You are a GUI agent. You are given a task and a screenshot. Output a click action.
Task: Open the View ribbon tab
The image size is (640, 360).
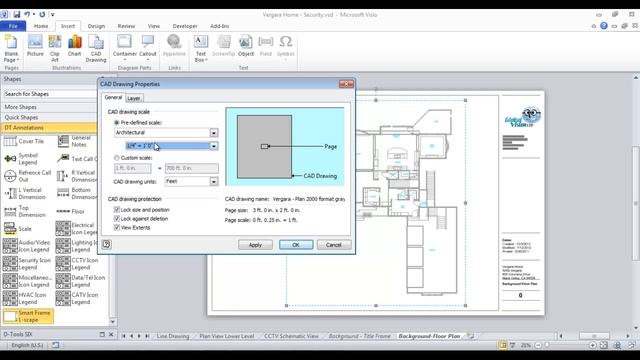coord(154,26)
